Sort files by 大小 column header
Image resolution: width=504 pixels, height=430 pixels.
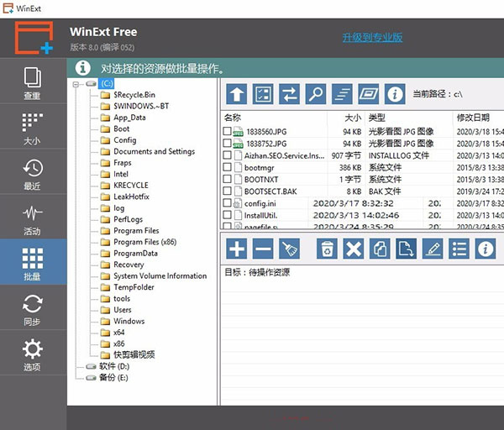353,118
